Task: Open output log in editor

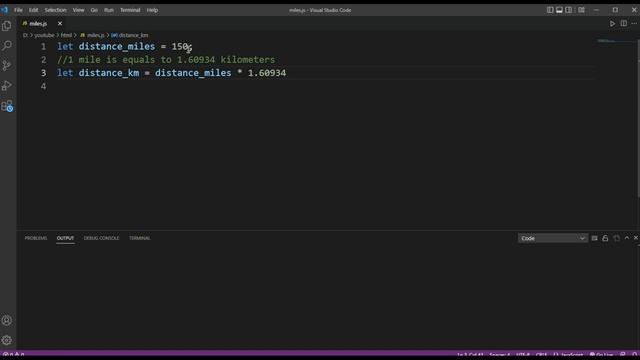Action: click(616, 238)
